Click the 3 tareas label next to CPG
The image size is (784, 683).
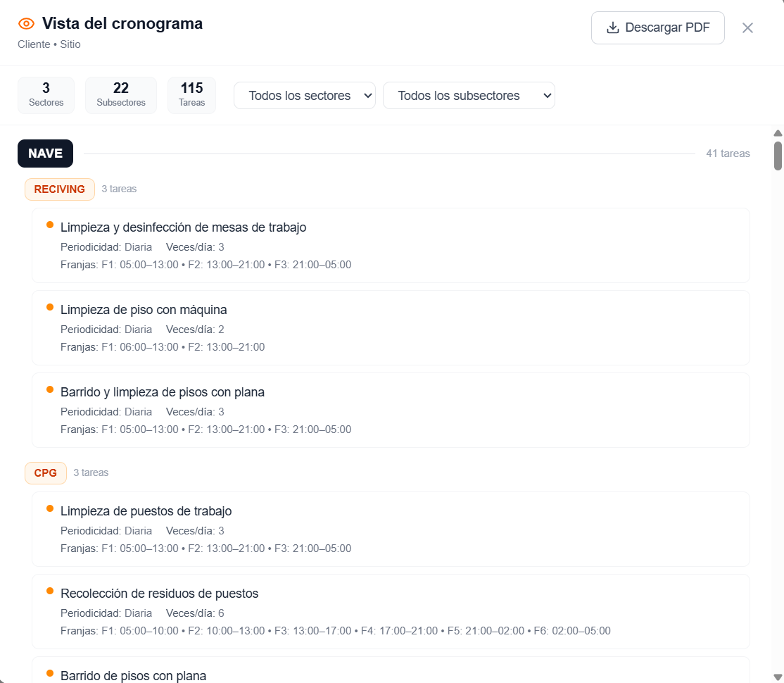point(91,472)
